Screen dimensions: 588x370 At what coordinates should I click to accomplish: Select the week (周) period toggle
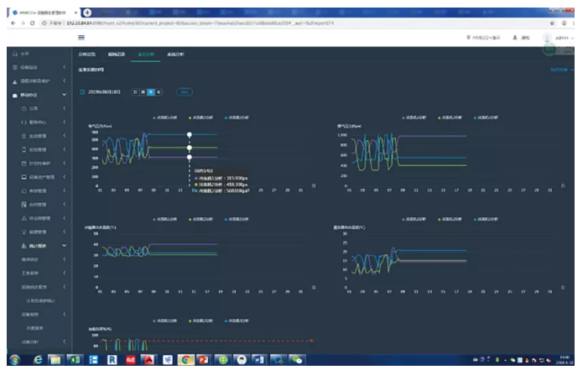tap(143, 92)
